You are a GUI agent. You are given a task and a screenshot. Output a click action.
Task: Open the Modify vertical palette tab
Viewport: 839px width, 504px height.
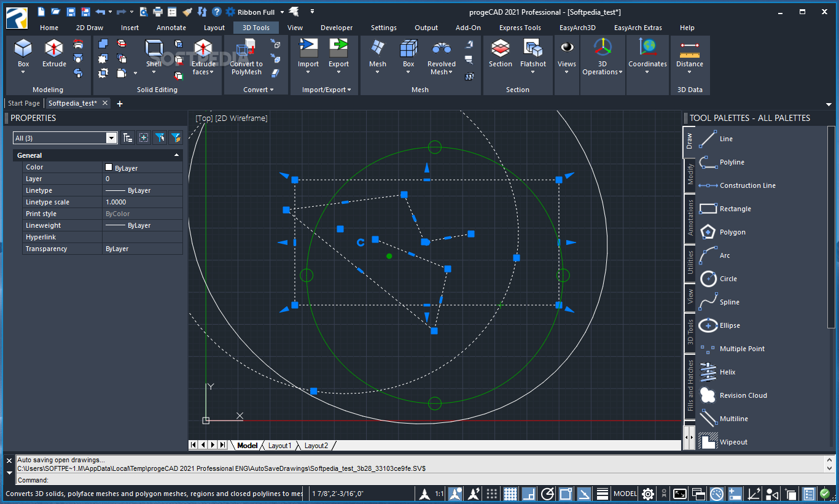(690, 174)
